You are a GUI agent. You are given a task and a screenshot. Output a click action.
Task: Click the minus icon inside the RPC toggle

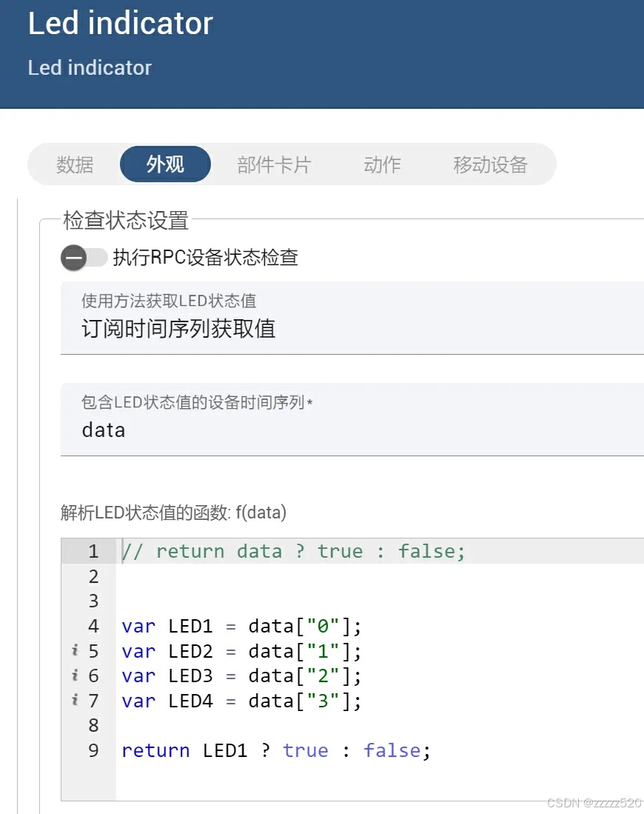coord(72,258)
